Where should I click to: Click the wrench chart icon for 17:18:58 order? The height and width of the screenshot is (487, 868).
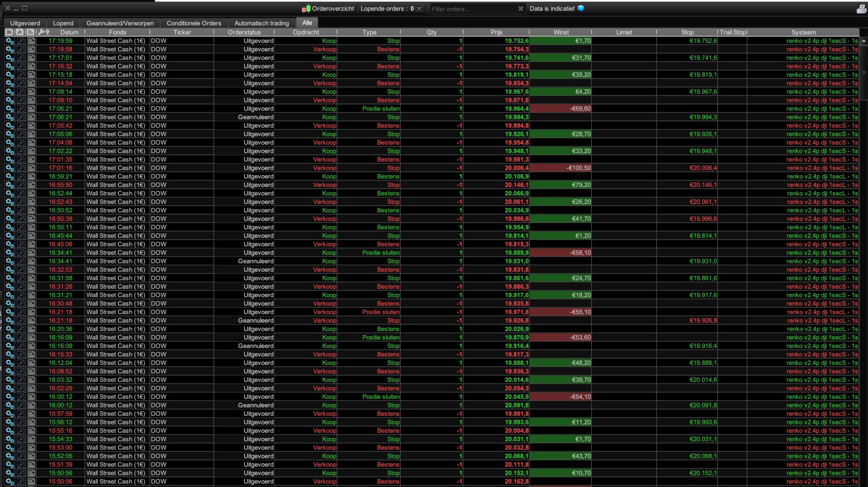pos(20,49)
